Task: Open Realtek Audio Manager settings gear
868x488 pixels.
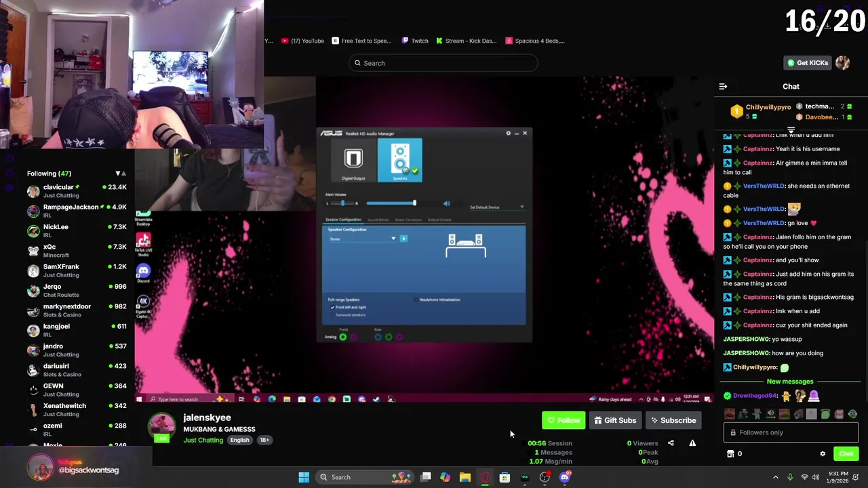Action: pyautogui.click(x=508, y=134)
